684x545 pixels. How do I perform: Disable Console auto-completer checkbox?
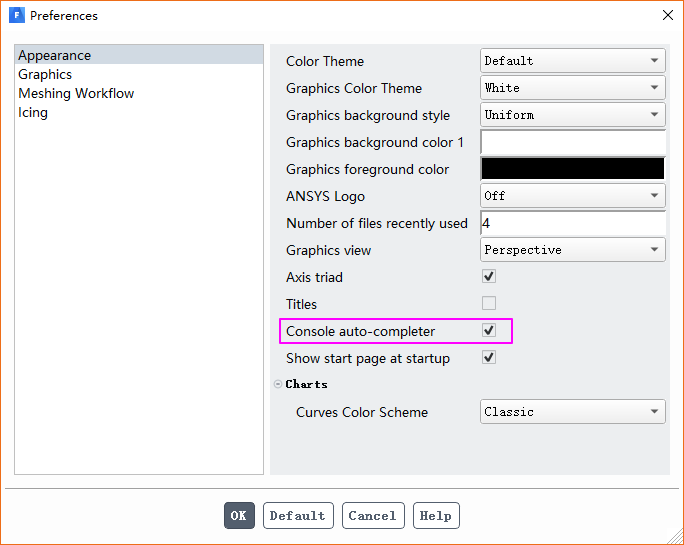click(489, 331)
